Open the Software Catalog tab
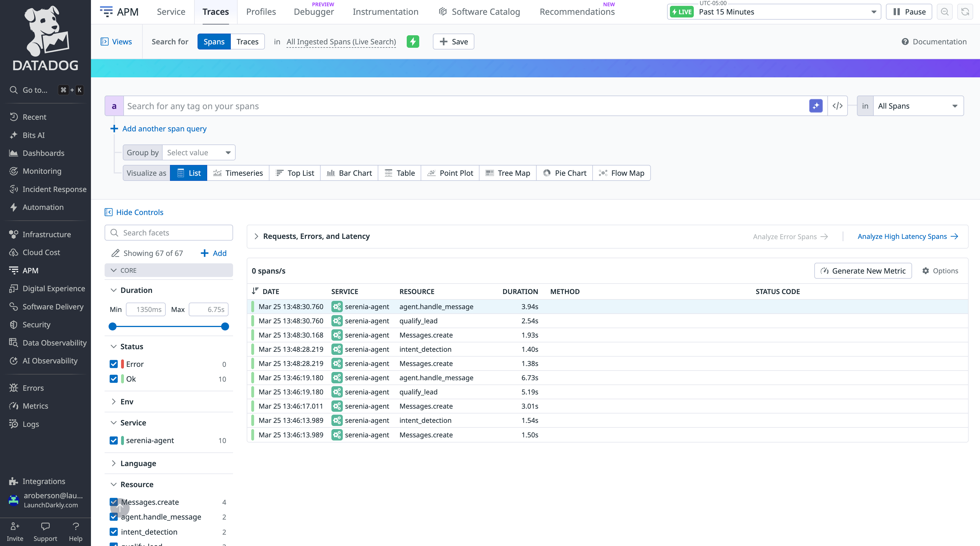 click(x=479, y=12)
